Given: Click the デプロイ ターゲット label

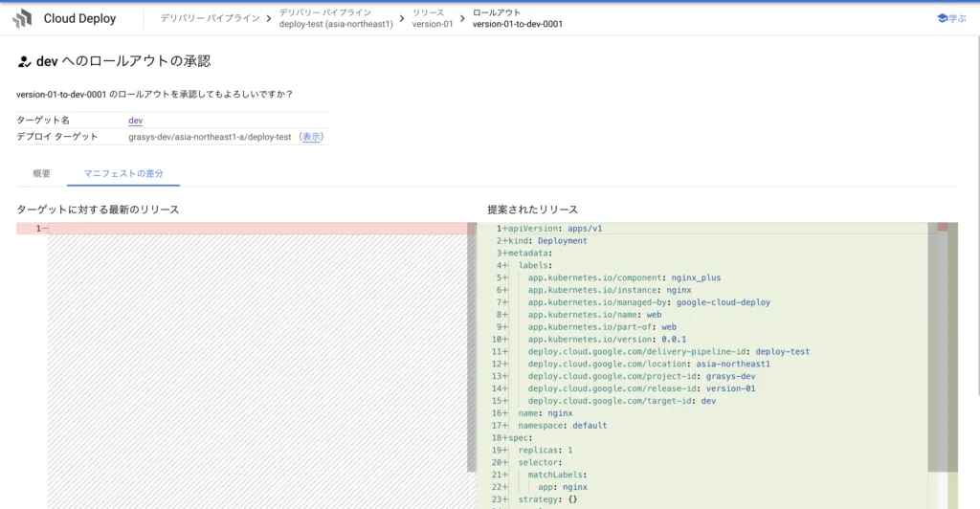Looking at the screenshot, I should point(56,137).
